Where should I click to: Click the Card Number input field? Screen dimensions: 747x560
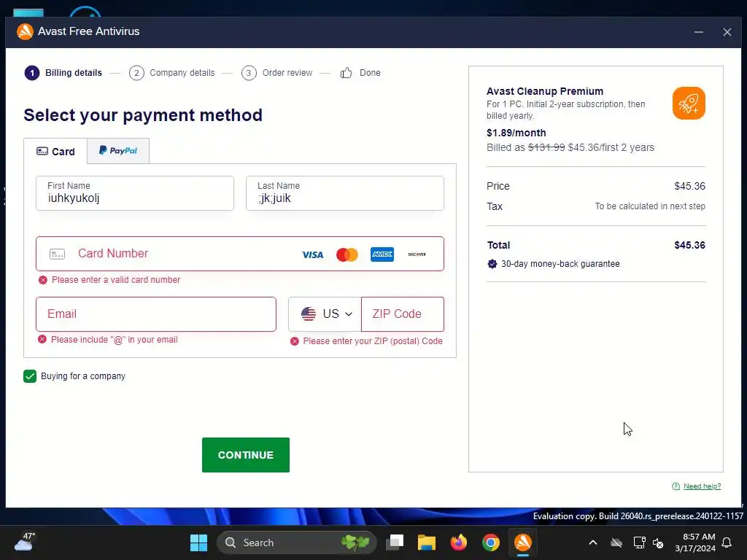pos(239,254)
